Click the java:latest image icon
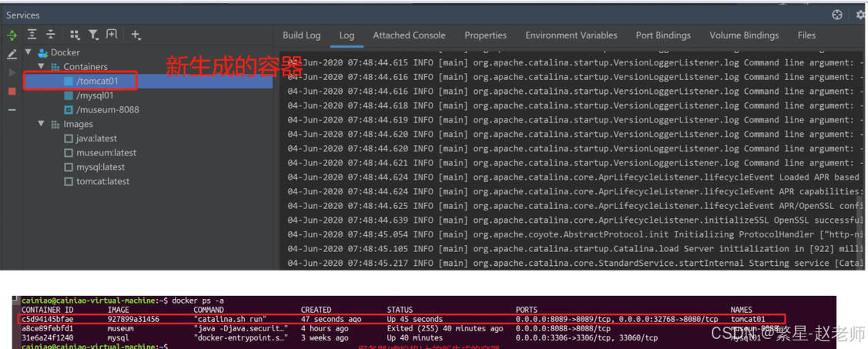Image resolution: width=868 pixels, height=349 pixels. point(68,139)
